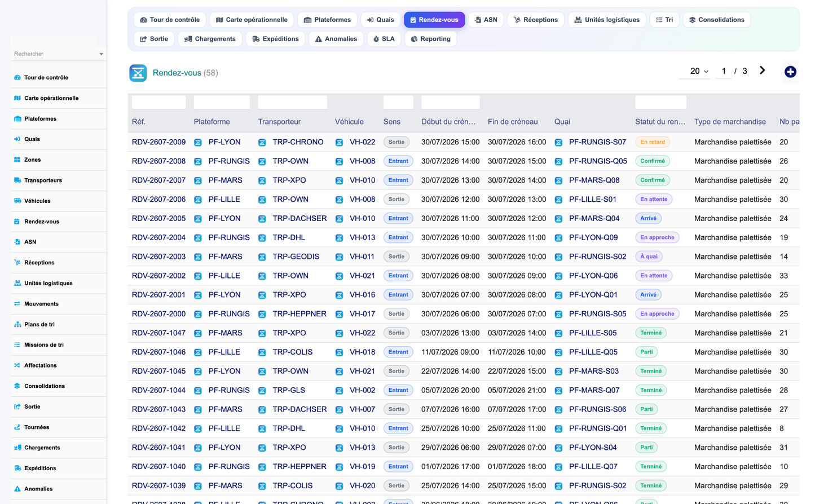Switch to Consolidations top tab
The image size is (815, 504).
tap(717, 20)
